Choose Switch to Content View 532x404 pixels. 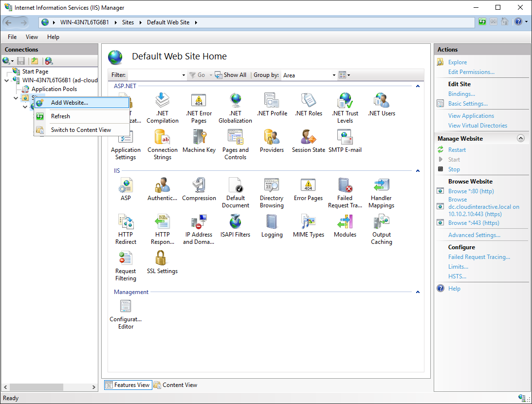click(x=82, y=130)
